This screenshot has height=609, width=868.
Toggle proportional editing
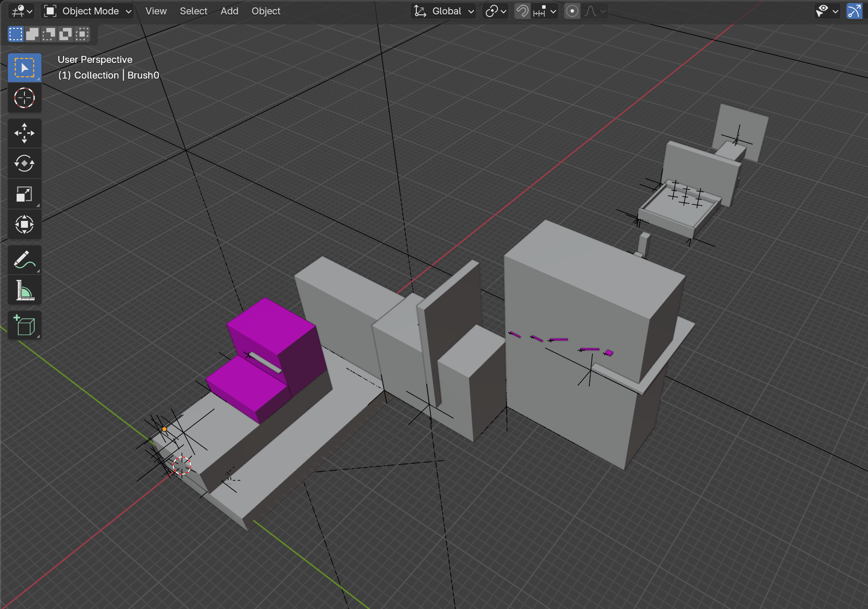[572, 11]
